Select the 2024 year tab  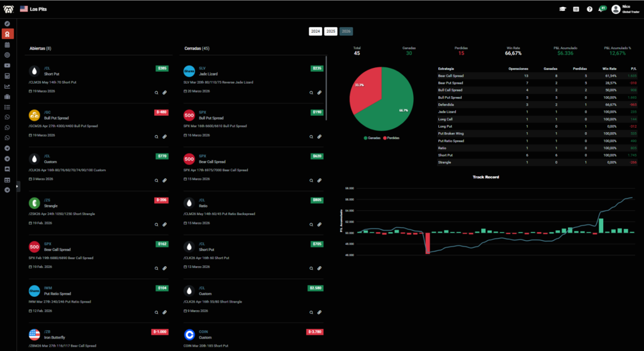point(315,31)
